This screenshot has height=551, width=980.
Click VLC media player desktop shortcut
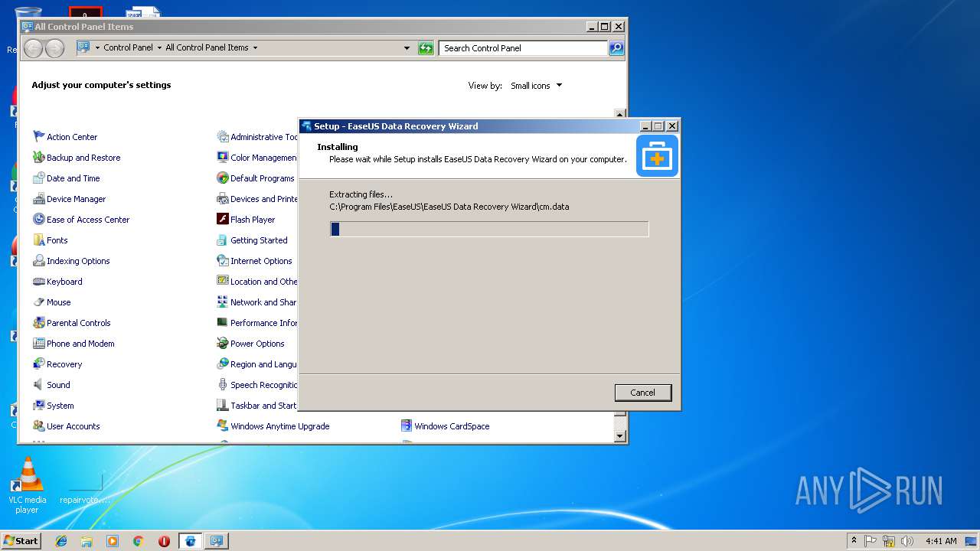click(x=27, y=484)
